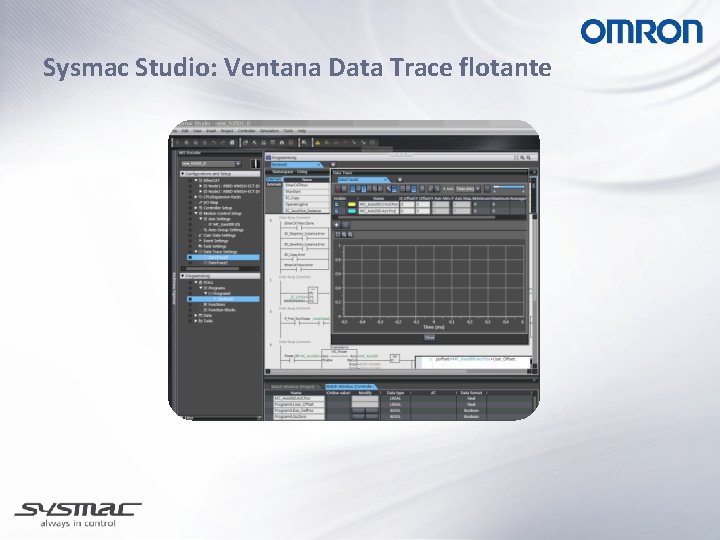Viewport: 720px width, 540px height.
Task: Switch to Externals variable tab
Action: coord(274,185)
